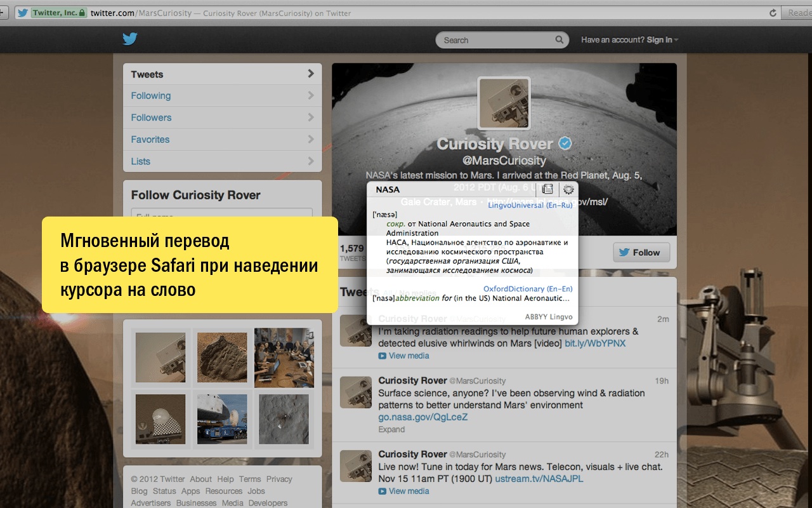812x508 pixels.
Task: Click the View media icon under Live now tweet
Action: pyautogui.click(x=382, y=491)
